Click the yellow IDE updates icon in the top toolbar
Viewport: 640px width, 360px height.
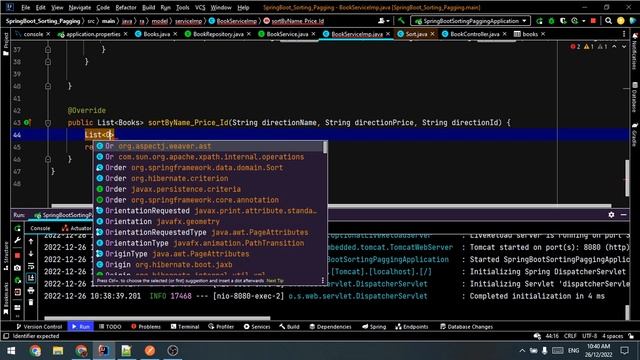click(620, 21)
